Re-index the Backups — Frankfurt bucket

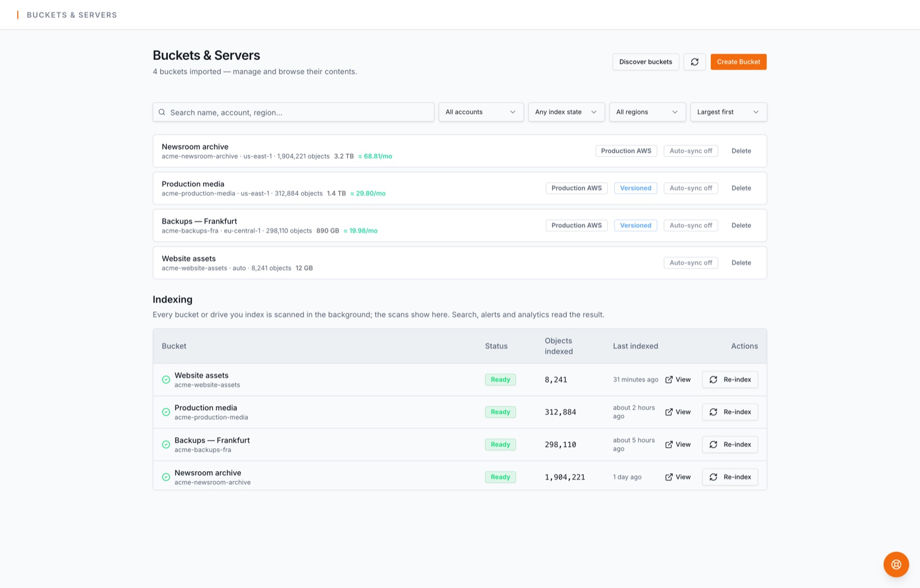[730, 445]
